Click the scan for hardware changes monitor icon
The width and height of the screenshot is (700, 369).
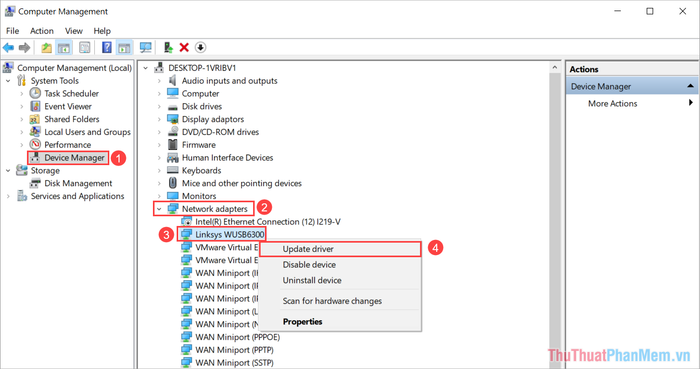point(146,47)
